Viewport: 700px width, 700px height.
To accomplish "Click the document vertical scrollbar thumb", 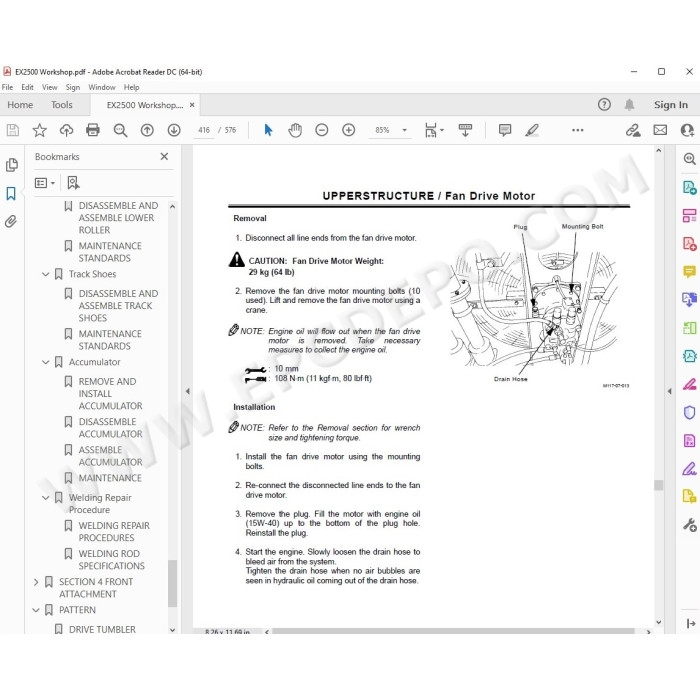I will 658,485.
